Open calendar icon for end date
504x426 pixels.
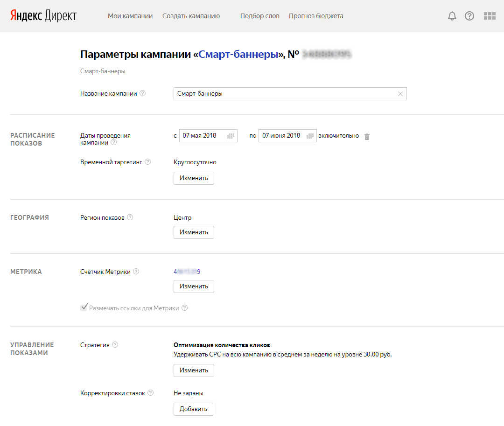pyautogui.click(x=310, y=136)
